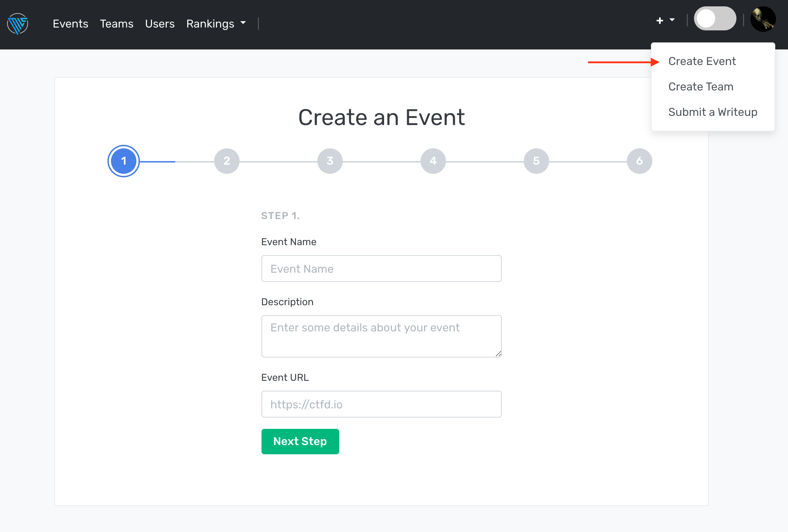Jump to step 4 circle
This screenshot has width=788, height=532.
433,161
